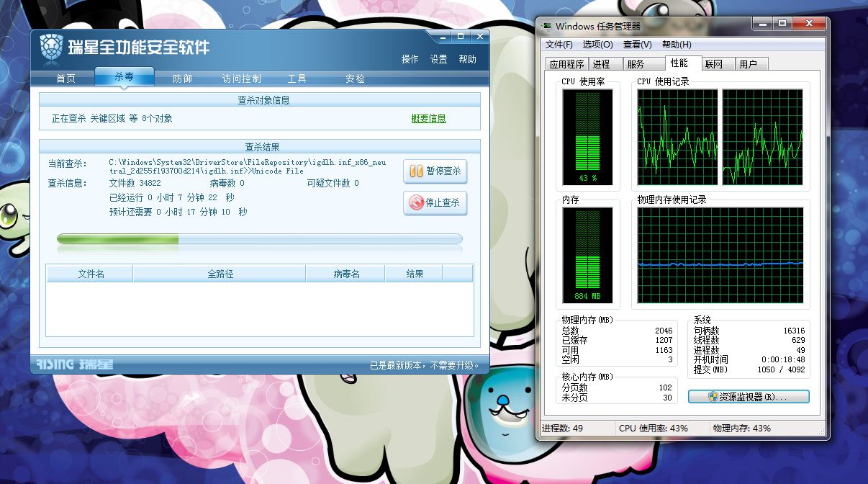Stop the scan with 停止查杀 button

[435, 202]
